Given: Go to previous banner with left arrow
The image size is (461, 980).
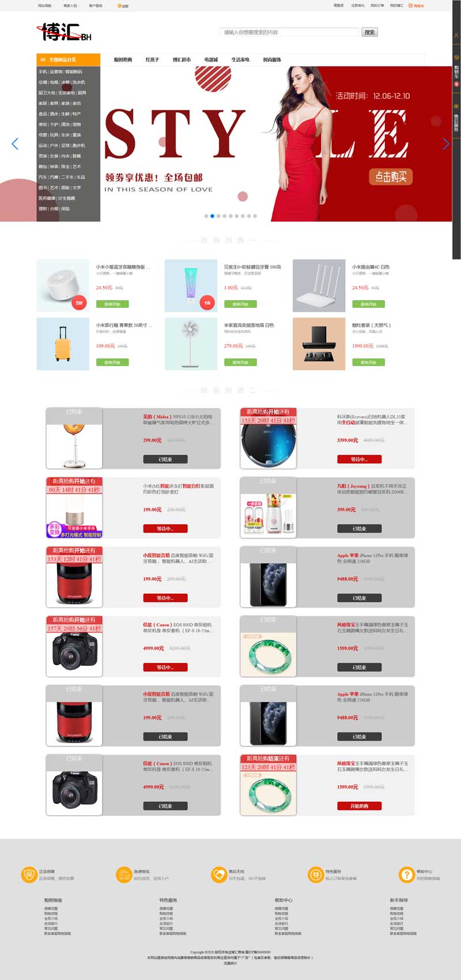Looking at the screenshot, I should click(x=15, y=144).
